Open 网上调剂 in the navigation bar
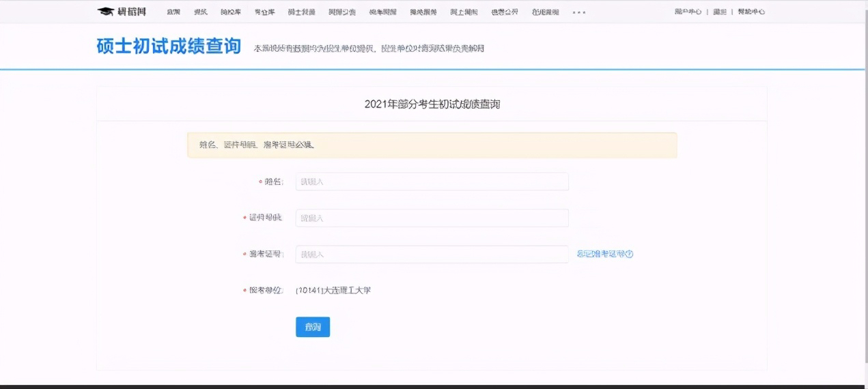The image size is (868, 389). [464, 12]
